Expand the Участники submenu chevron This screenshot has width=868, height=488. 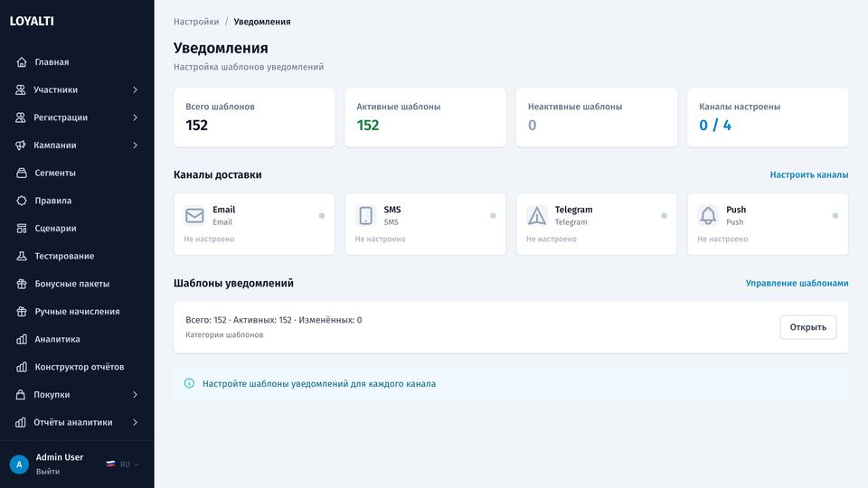coord(135,89)
